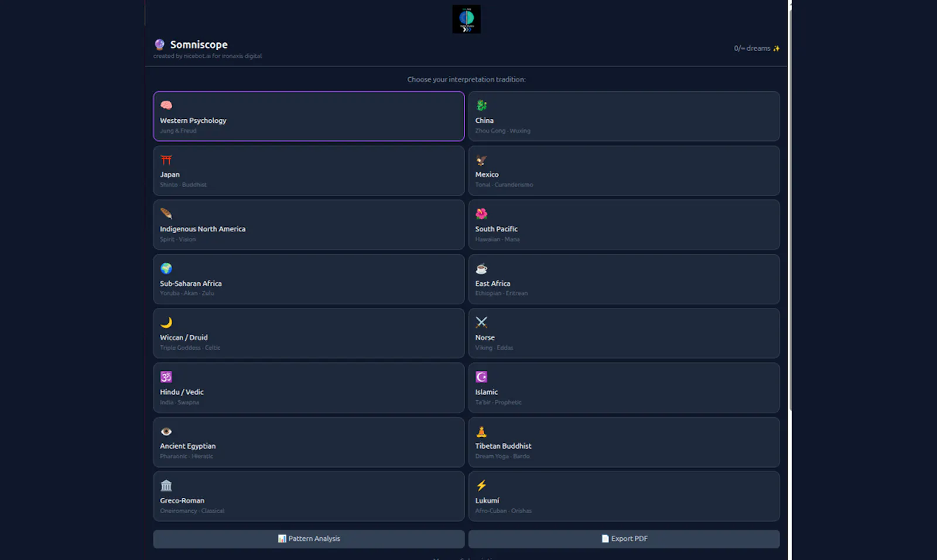Screen dimensions: 937x560
Task: Click the 'Shinto · Buddhist' subtitle
Action: pos(183,185)
